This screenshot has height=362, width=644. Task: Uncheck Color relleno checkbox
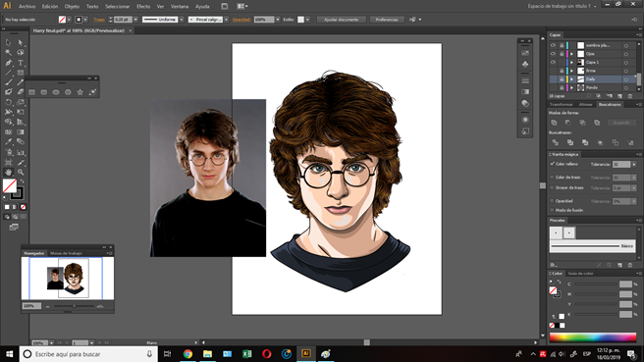553,164
